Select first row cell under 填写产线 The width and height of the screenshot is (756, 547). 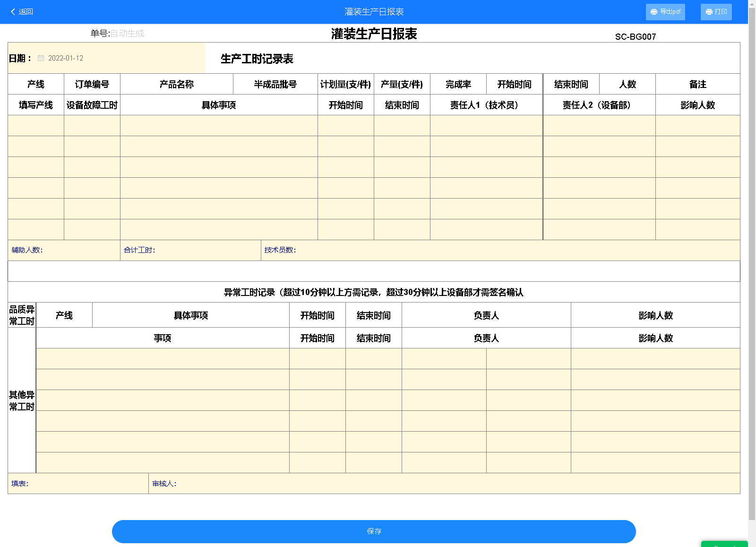pos(36,126)
